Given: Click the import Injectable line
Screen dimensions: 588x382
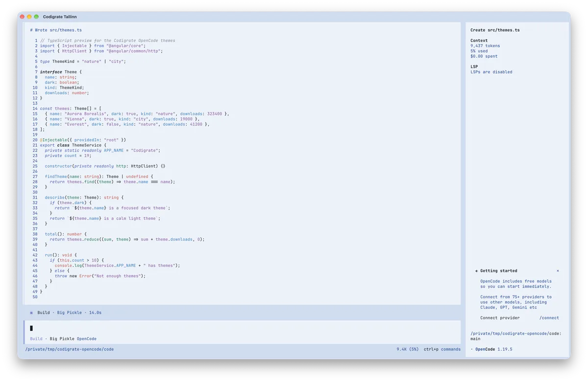Looking at the screenshot, I should pos(93,46).
